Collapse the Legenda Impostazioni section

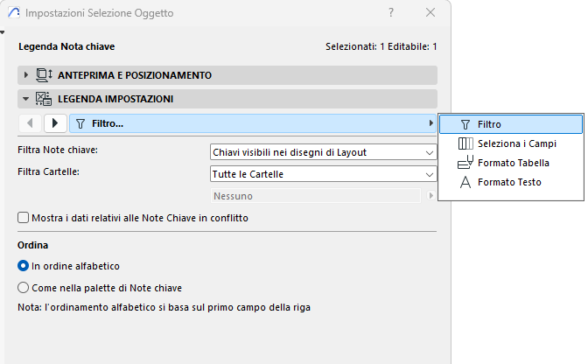26,99
